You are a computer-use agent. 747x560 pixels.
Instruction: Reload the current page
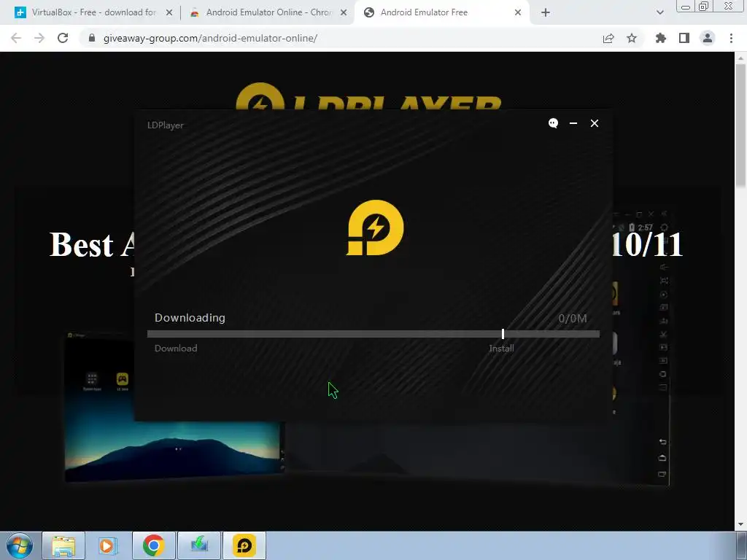63,38
